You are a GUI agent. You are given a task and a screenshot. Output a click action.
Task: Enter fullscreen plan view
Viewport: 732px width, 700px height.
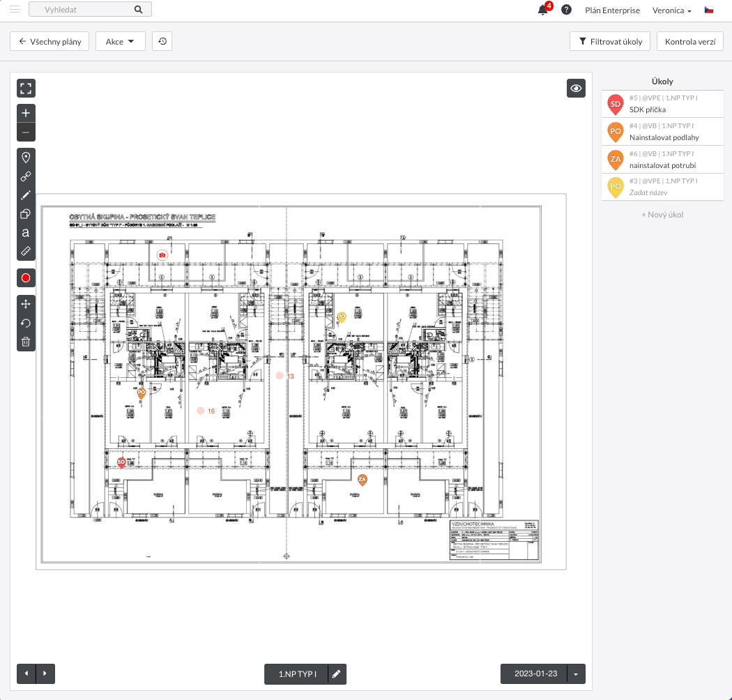pos(26,89)
